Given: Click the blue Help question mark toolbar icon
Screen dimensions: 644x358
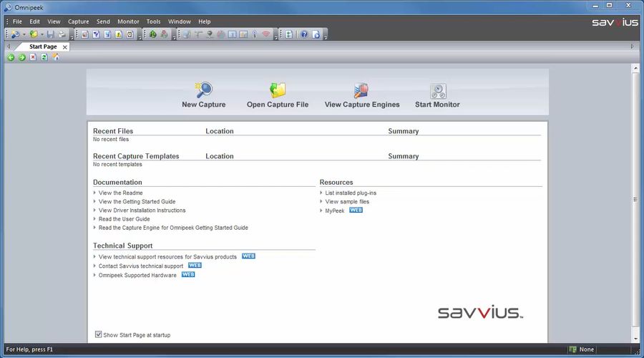Looking at the screenshot, I should (x=304, y=34).
